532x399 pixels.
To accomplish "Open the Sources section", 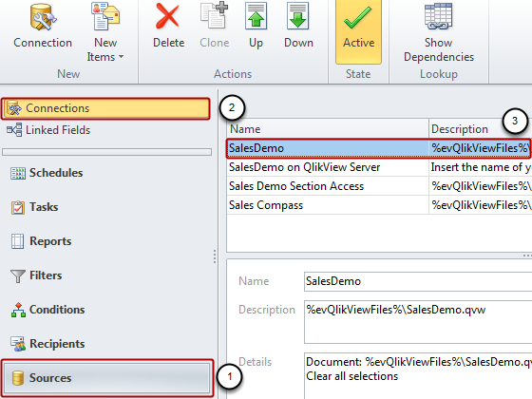I will tap(107, 378).
